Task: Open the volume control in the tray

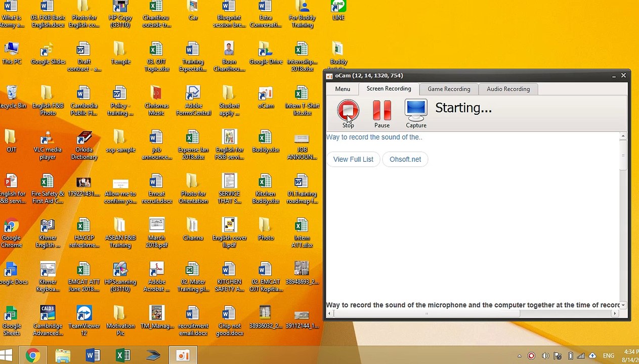Action: point(545,356)
